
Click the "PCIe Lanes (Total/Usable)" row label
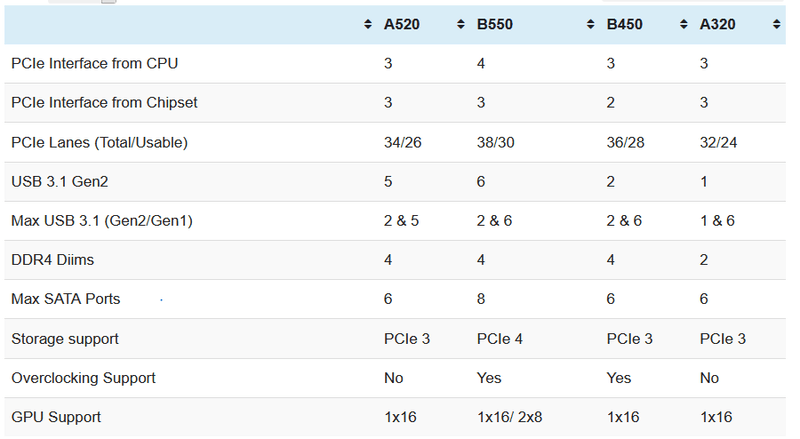(x=99, y=142)
